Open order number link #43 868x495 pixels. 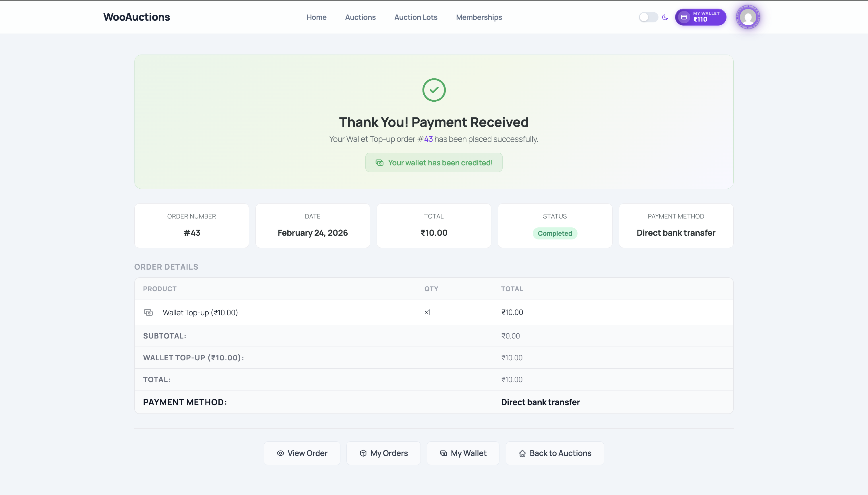426,139
